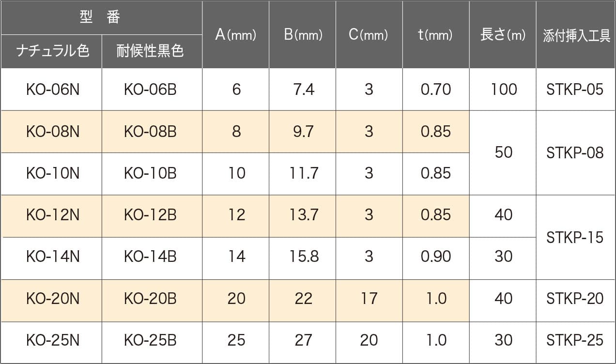Screen dimensions: 616x364
Task: Select the KO-08B black model cell
Action: pos(150,132)
